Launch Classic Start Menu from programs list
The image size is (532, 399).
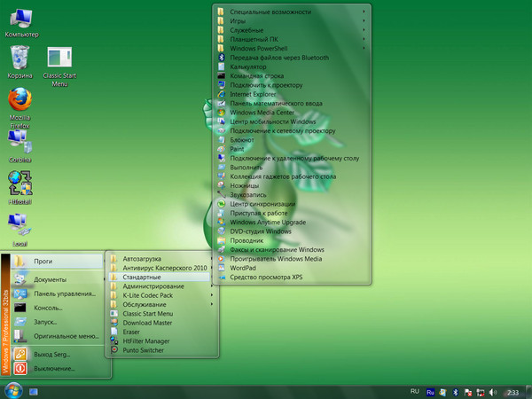(x=161, y=314)
